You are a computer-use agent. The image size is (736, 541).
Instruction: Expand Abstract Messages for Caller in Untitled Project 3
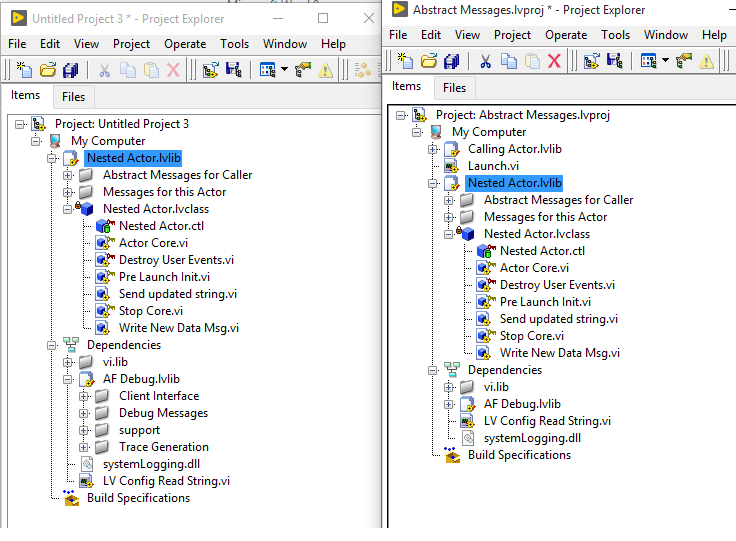click(68, 175)
